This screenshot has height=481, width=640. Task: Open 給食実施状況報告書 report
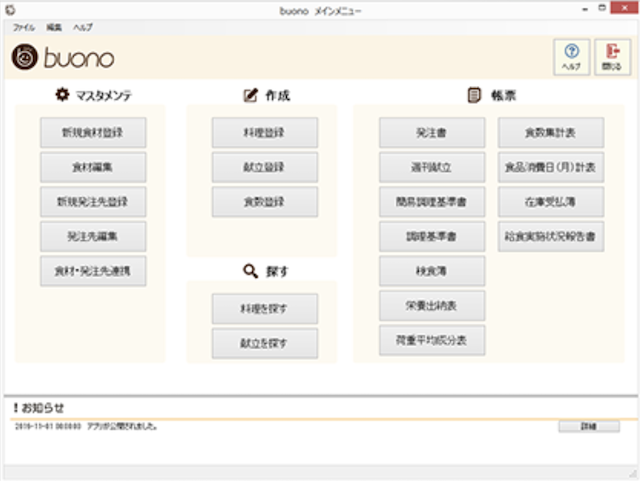[551, 236]
